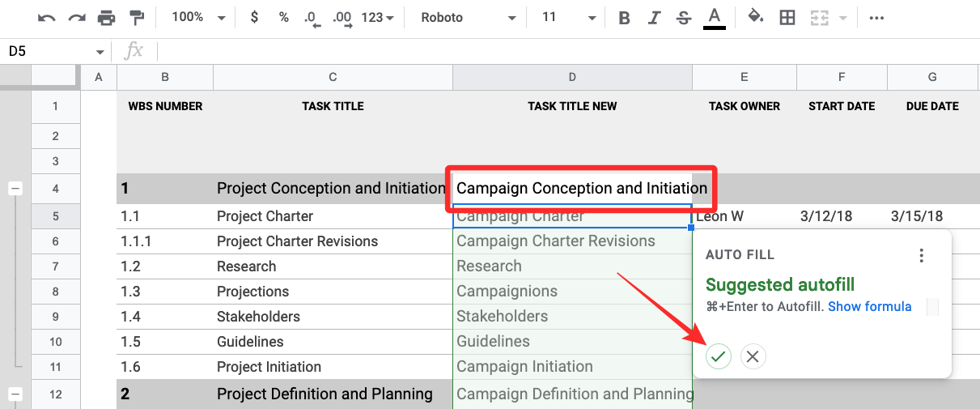Click the 3/12/18 start date cell
Image resolution: width=980 pixels, height=409 pixels.
(x=842, y=216)
